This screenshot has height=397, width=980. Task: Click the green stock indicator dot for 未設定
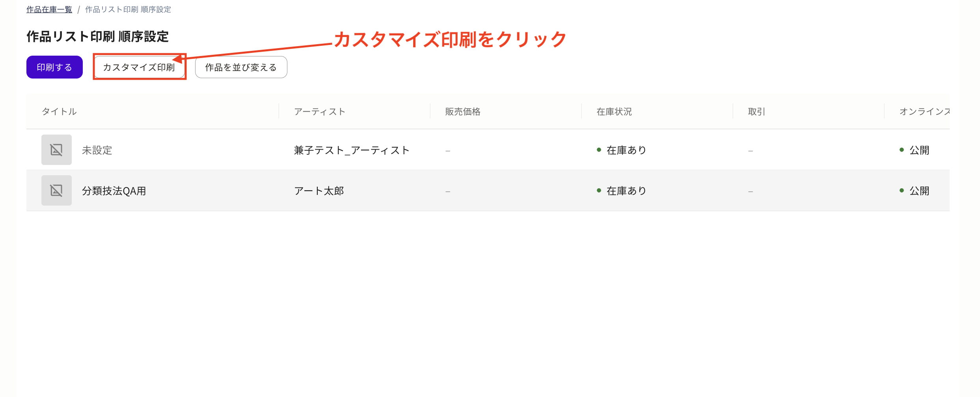(600, 150)
